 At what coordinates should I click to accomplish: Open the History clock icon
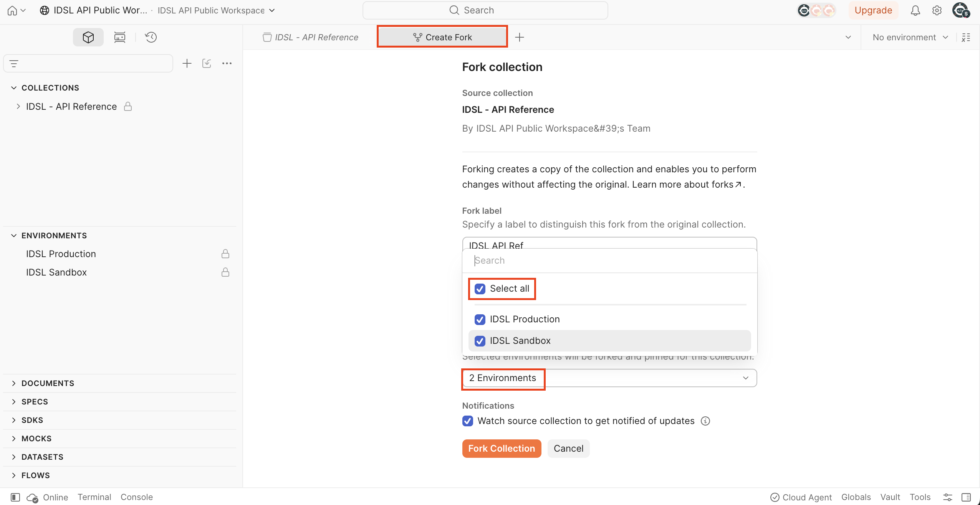click(x=151, y=37)
